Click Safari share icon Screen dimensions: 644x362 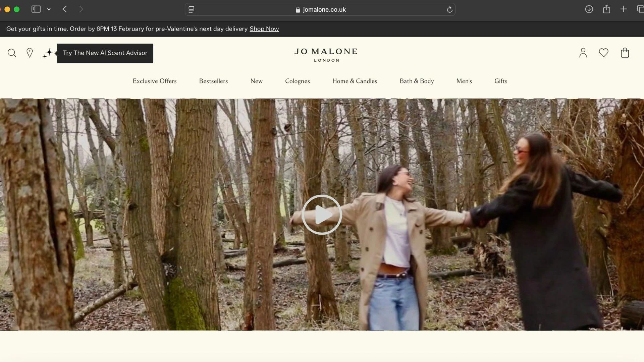[606, 9]
